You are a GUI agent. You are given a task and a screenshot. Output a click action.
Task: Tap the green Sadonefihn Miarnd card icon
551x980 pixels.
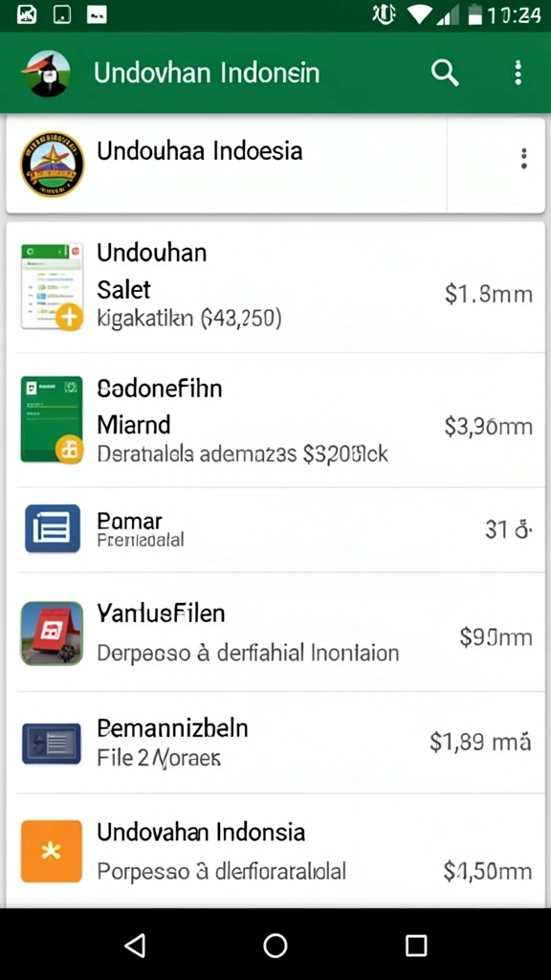point(52,419)
